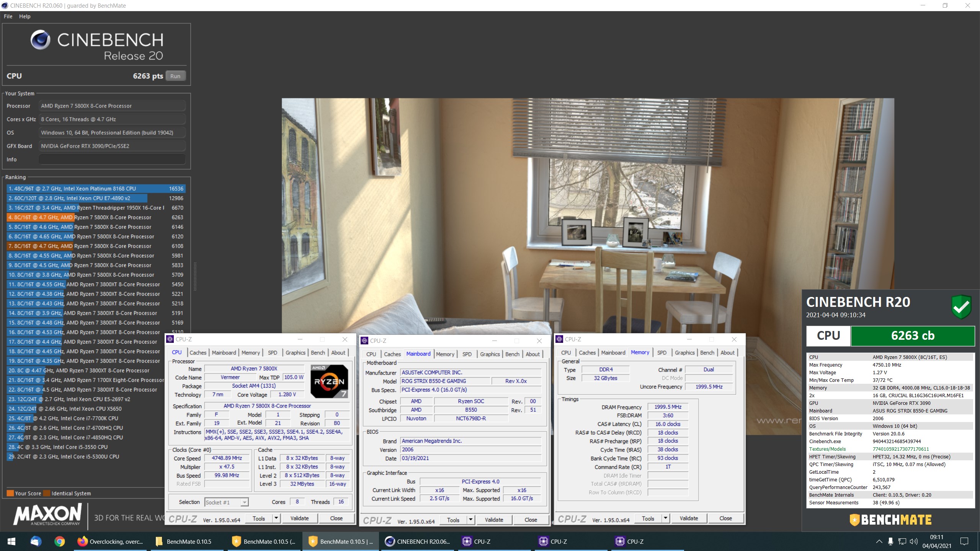Switch to Caches tab in CPU-Z CPU window
Image resolution: width=980 pixels, height=551 pixels.
(198, 352)
